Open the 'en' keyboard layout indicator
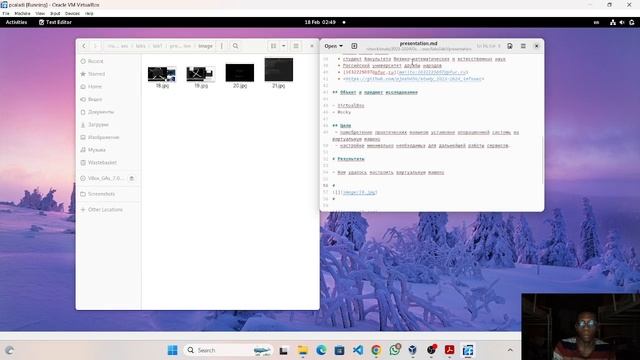This screenshot has width=640, height=360. [596, 22]
